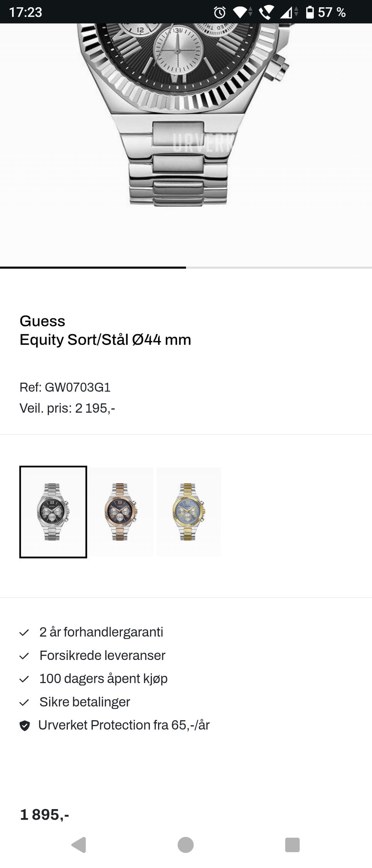Viewport: 372px width, 868px height.
Task: Open Urverket Protection fra 65,-/år details
Action: coord(124,725)
